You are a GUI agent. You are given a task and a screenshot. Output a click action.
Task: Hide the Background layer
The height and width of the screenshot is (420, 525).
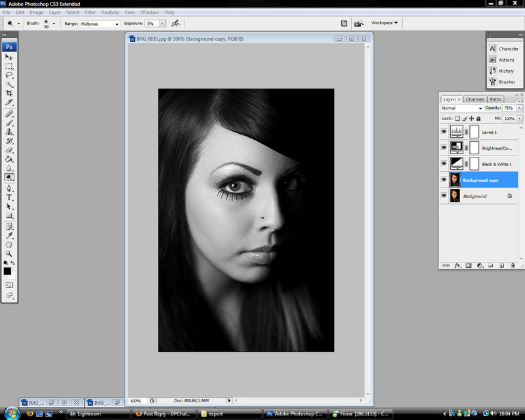click(x=444, y=196)
